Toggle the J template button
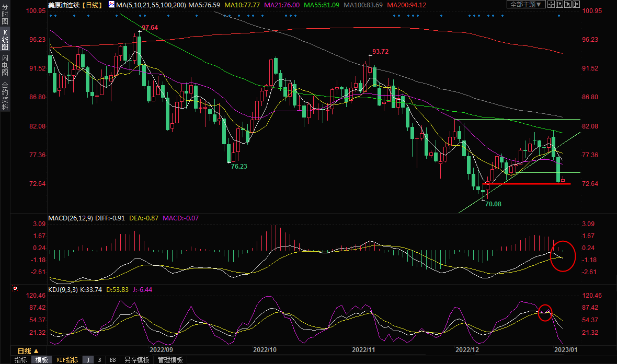This screenshot has width=617, height=364. click(x=88, y=360)
